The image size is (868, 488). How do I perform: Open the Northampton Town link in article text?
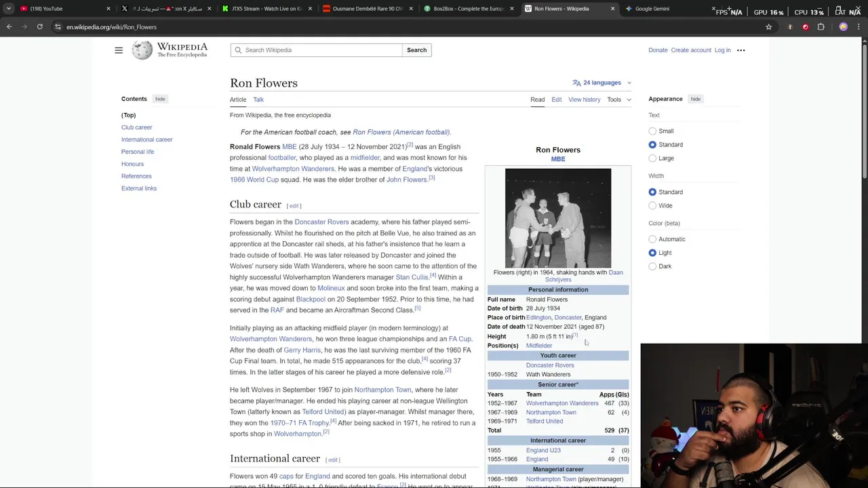pos(382,390)
